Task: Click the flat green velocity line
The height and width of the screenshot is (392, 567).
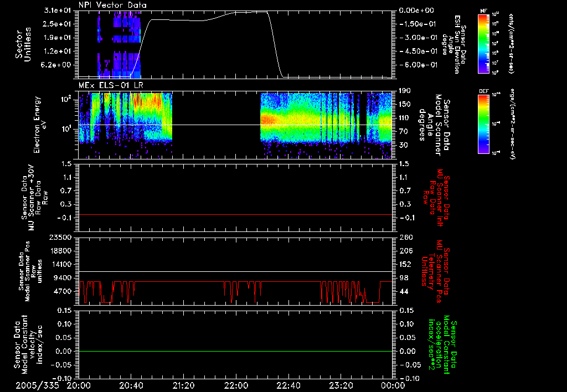Action: 235,352
